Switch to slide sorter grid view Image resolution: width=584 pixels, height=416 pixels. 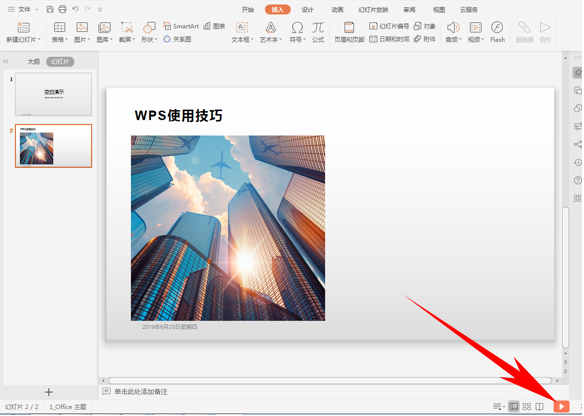pyautogui.click(x=527, y=406)
